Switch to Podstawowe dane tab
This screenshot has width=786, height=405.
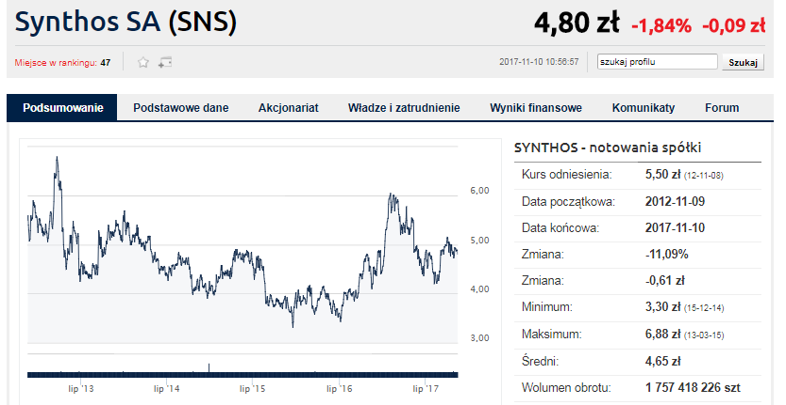[181, 108]
